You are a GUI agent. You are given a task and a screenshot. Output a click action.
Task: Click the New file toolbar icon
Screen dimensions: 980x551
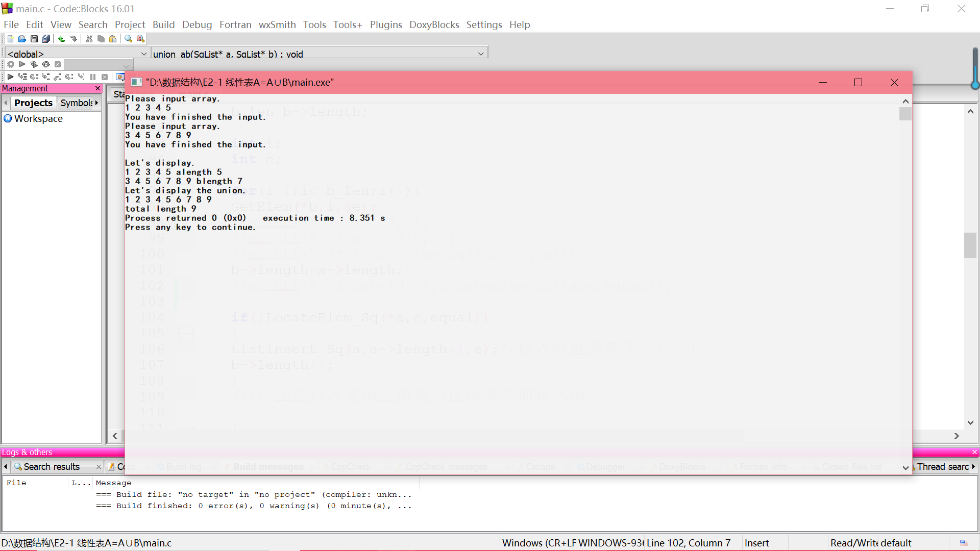(11, 39)
